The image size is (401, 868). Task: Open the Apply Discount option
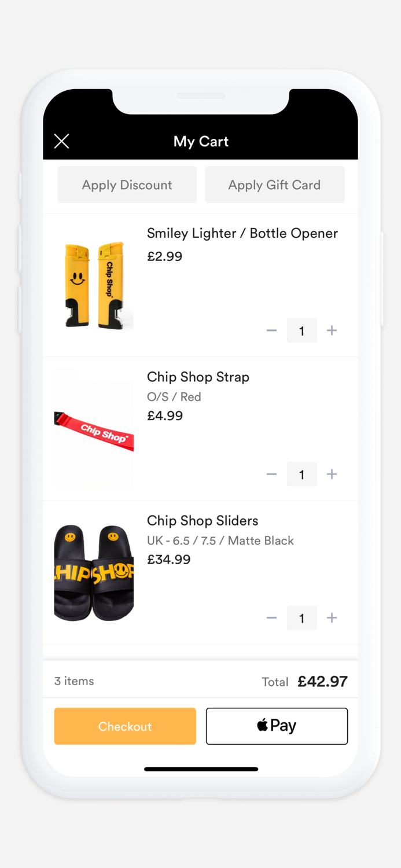[127, 185]
